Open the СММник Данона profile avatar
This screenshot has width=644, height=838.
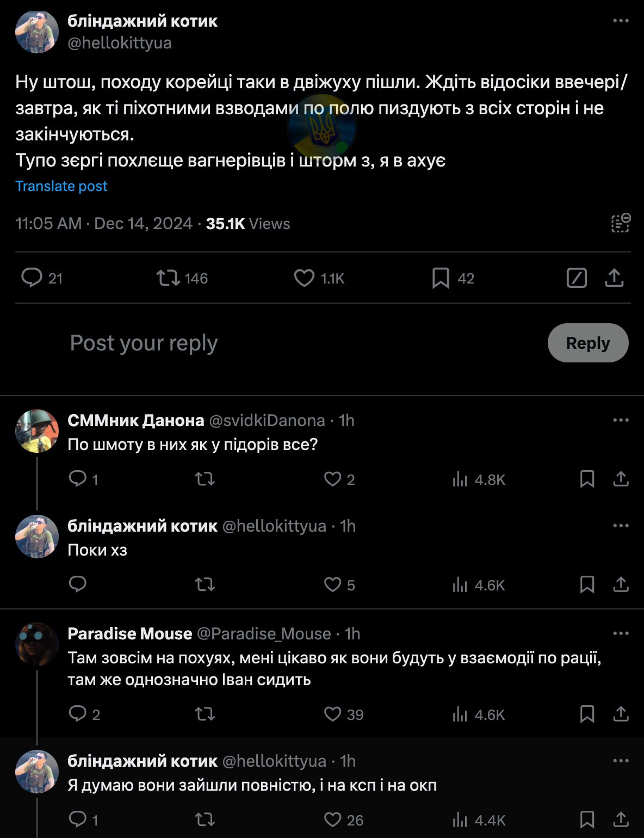click(x=36, y=431)
